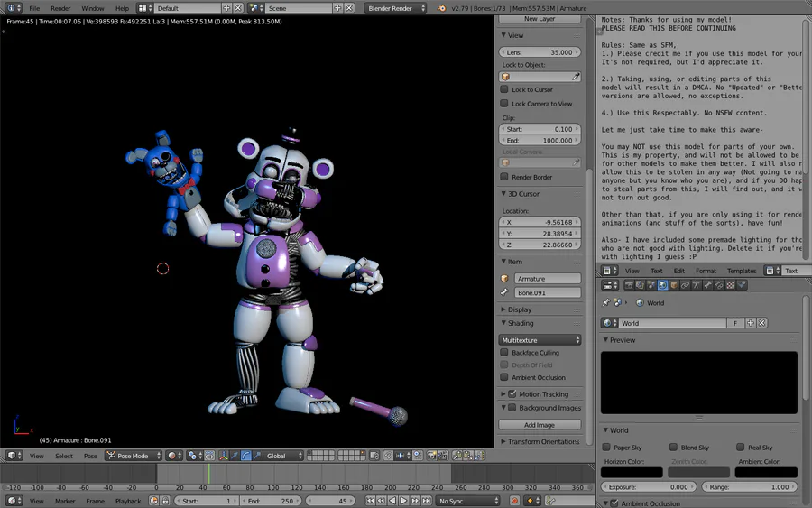The image size is (812, 508).
Task: Open the Physics properties tab
Action: (x=742, y=285)
